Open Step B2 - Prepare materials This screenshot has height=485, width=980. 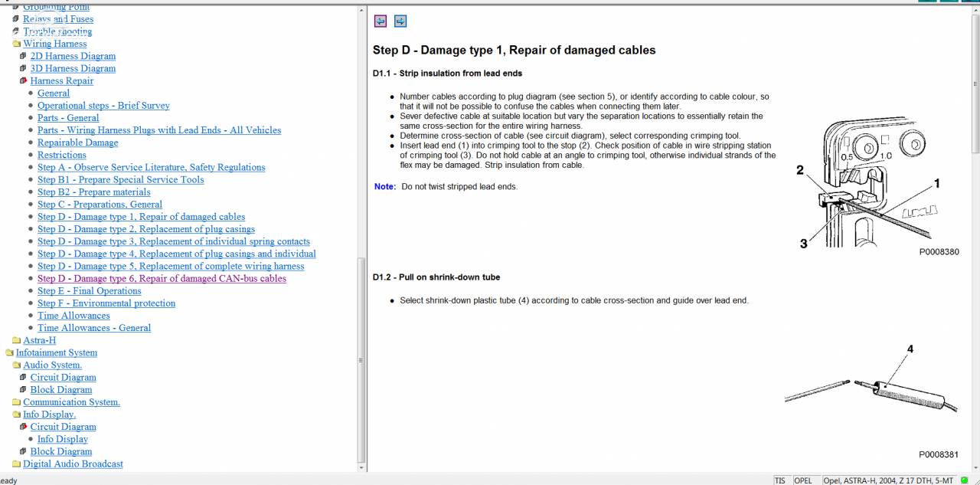94,192
